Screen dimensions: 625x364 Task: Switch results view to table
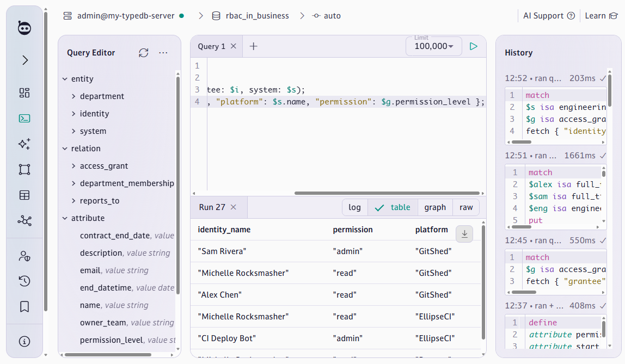[x=393, y=207]
